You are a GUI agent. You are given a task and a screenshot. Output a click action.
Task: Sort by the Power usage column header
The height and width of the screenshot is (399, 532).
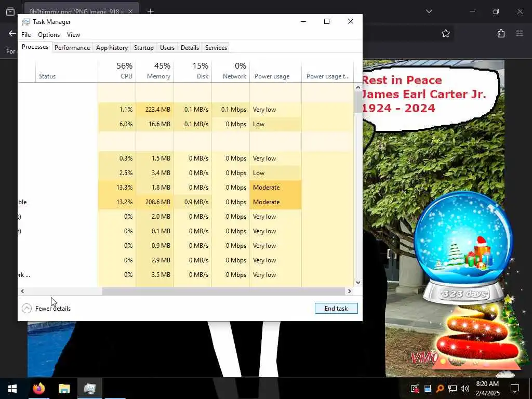(x=275, y=71)
